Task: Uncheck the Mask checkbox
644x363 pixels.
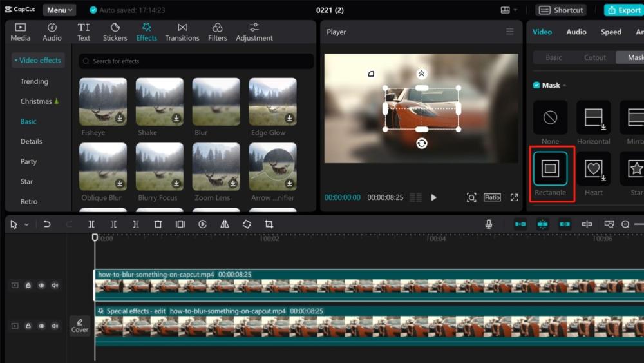Action: pos(536,85)
